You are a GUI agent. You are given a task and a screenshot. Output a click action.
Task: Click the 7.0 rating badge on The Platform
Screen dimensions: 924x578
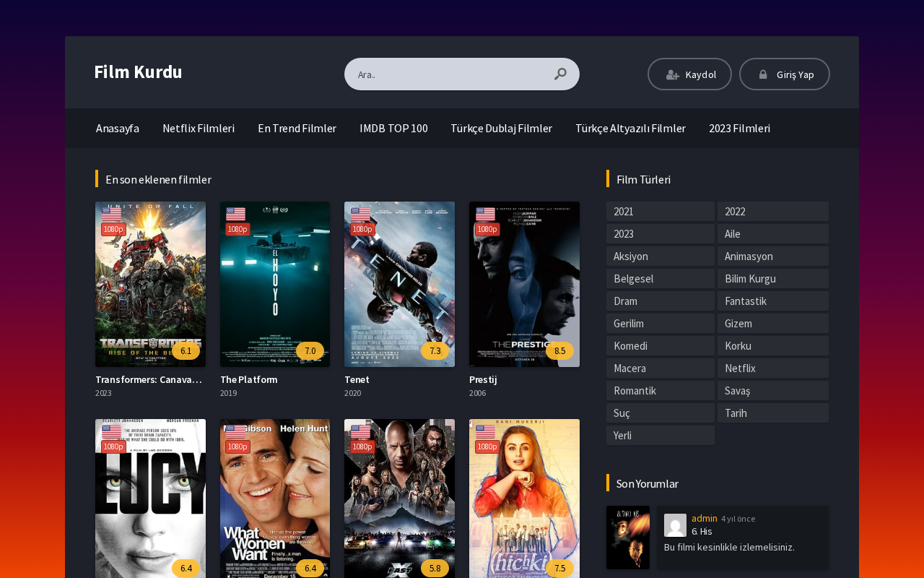(x=310, y=351)
